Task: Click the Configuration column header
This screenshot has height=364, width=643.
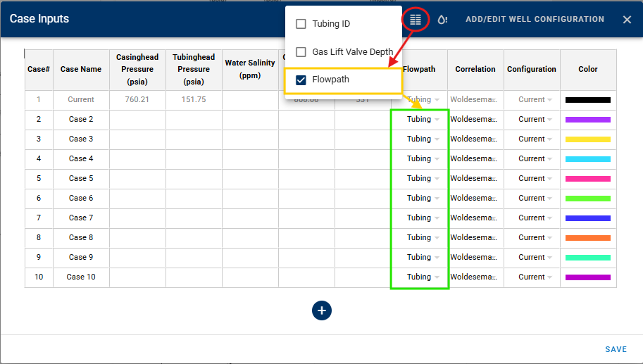Action: pyautogui.click(x=532, y=69)
